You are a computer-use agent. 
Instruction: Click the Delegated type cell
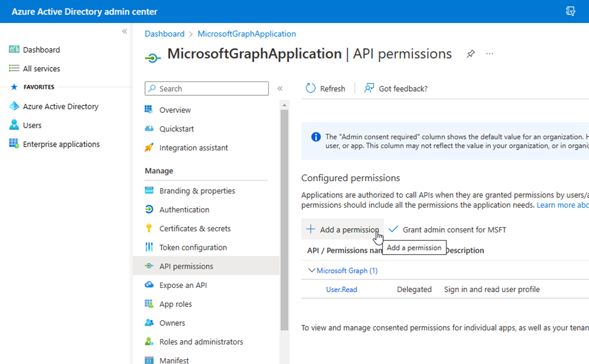pyautogui.click(x=414, y=290)
